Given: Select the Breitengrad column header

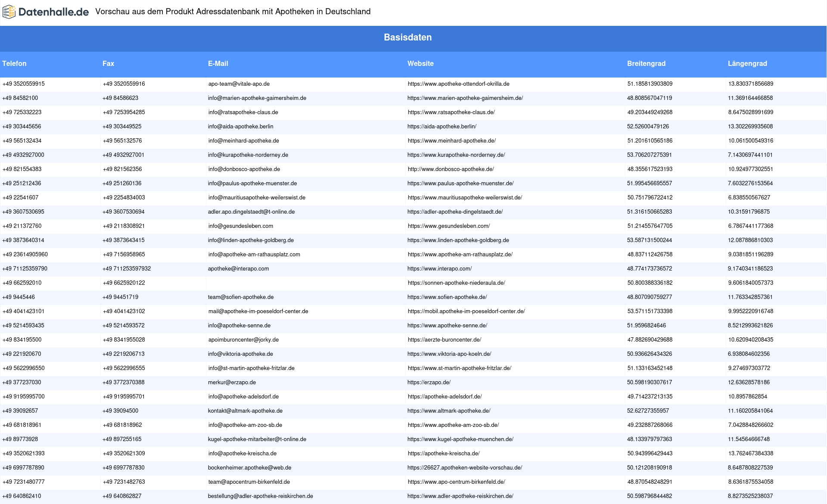Looking at the screenshot, I should click(x=646, y=63).
